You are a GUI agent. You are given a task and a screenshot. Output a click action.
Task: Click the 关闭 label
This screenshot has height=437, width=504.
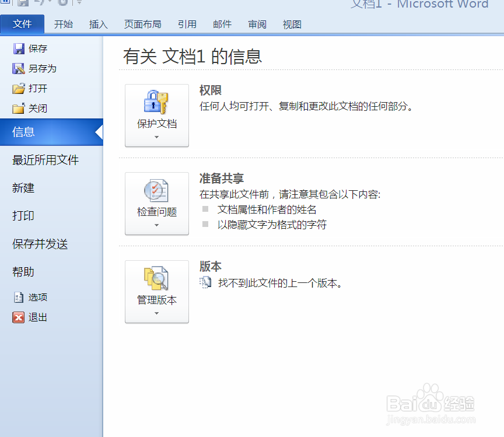pyautogui.click(x=37, y=109)
